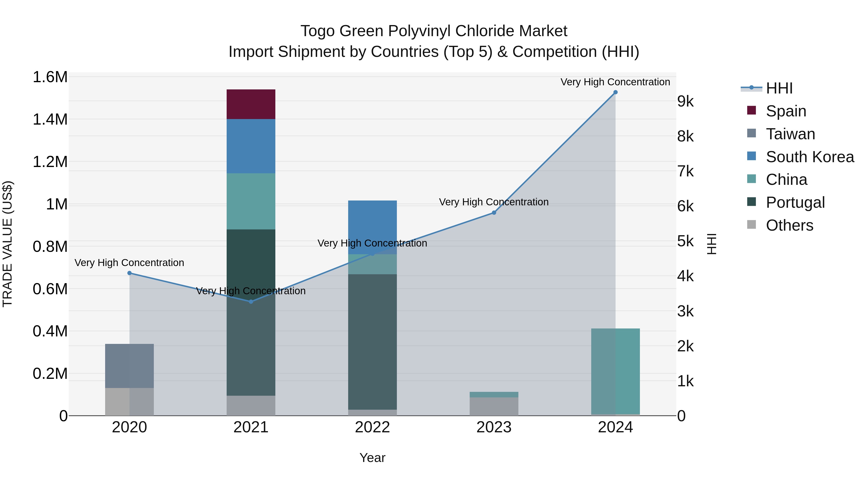Click the South Korea segment in 2021 bar

(251, 146)
